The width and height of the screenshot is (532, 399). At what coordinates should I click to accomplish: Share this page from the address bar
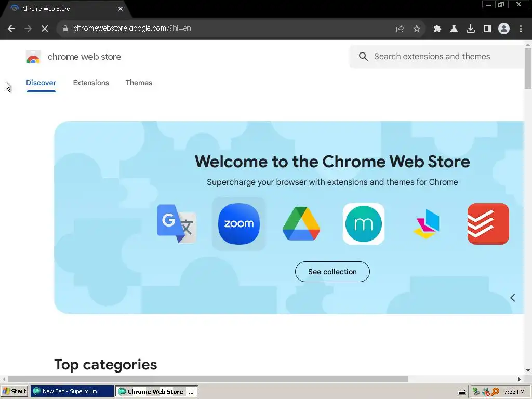tap(400, 29)
